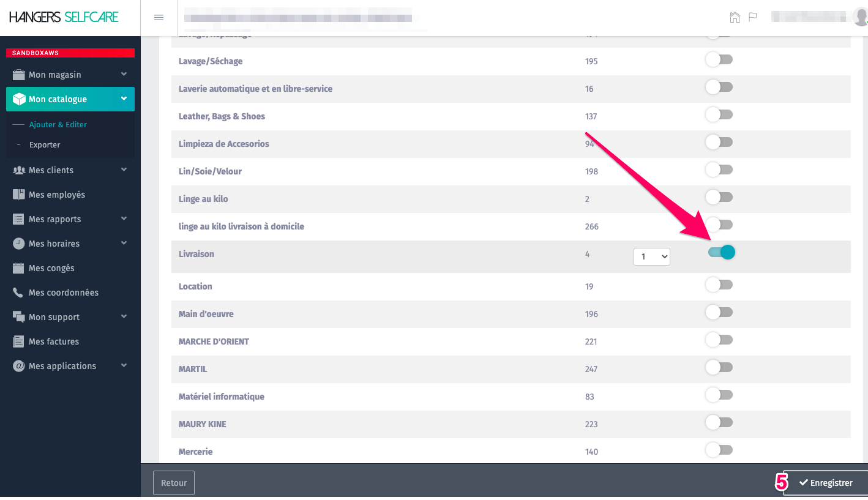Screen dimensions: 868x500
Task: Expand the Mon magasin menu
Action: [x=70, y=75]
